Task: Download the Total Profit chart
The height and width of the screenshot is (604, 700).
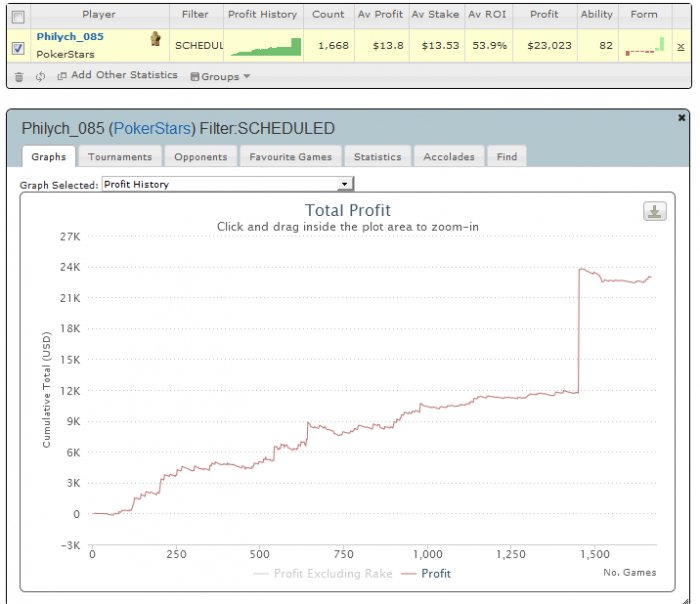Action: pos(655,211)
